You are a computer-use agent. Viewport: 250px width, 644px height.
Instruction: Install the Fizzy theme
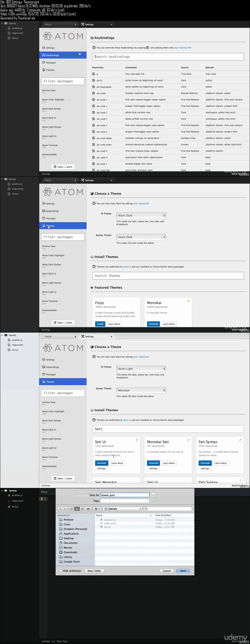[x=100, y=324]
